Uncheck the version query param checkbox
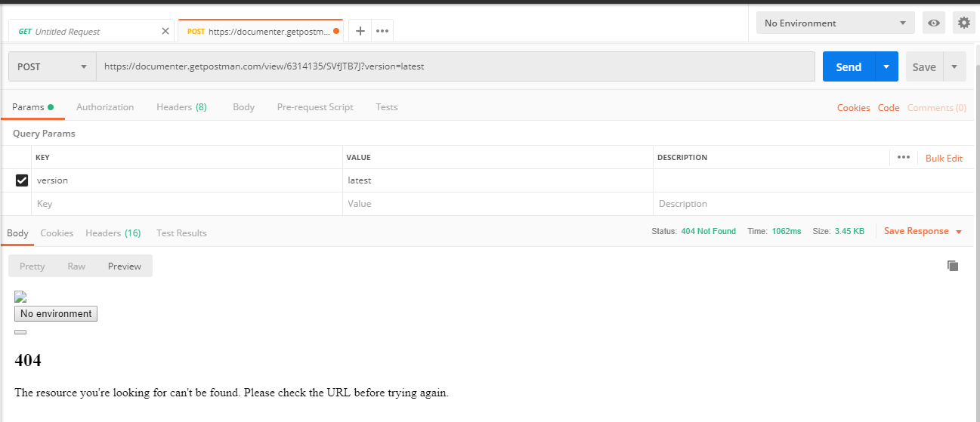 tap(22, 180)
